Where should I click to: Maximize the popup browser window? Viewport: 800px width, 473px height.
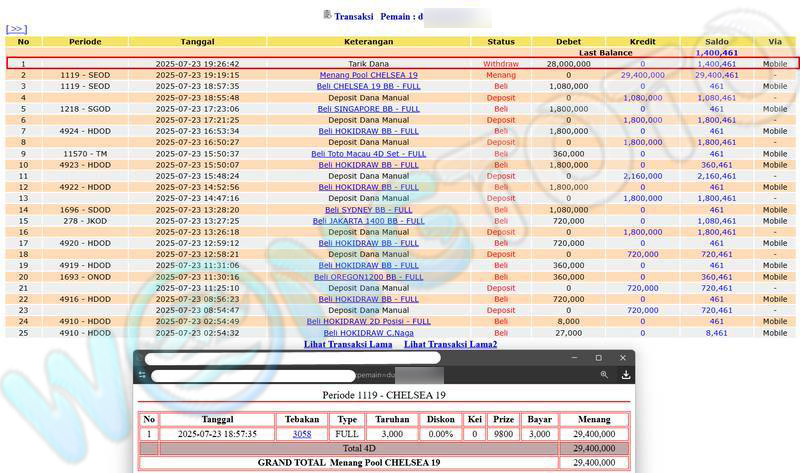598,357
